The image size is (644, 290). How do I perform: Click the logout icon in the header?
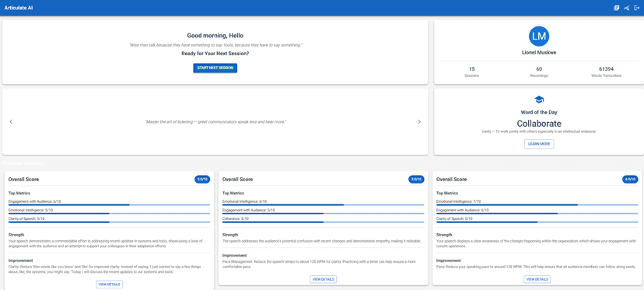pyautogui.click(x=636, y=8)
